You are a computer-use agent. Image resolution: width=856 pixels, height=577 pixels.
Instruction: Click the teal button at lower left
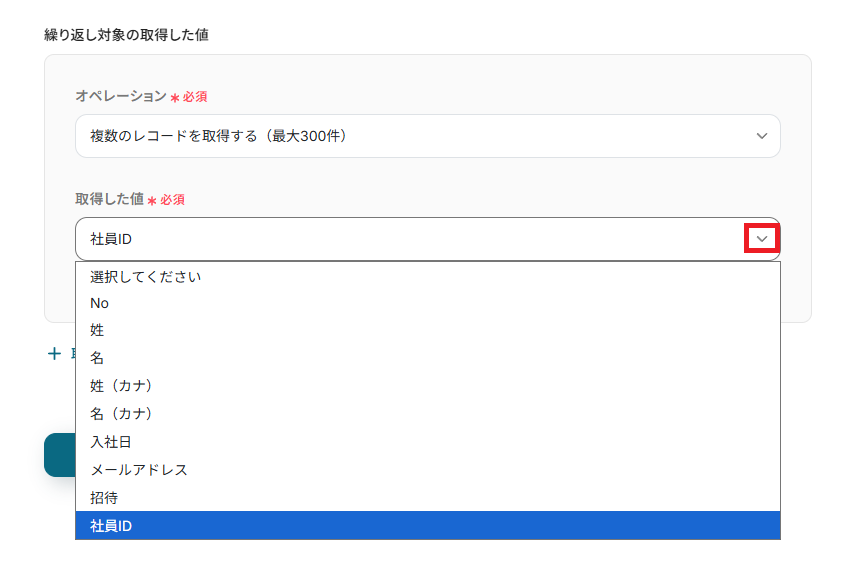click(59, 455)
